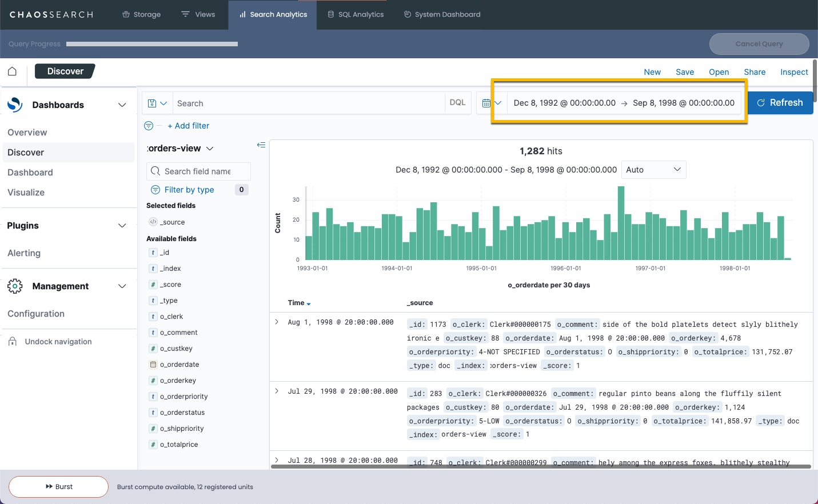This screenshot has width=818, height=504.
Task: Click the Search query input field
Action: pyautogui.click(x=309, y=103)
